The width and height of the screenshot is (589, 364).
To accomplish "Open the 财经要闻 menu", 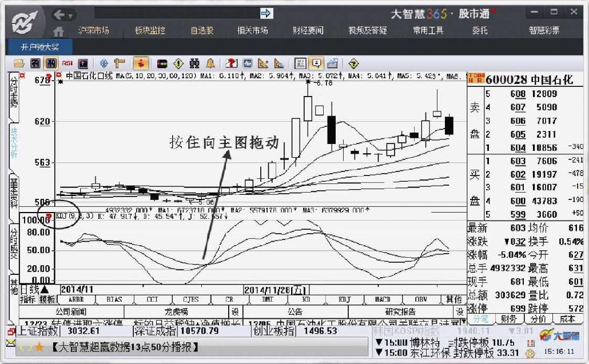I will (x=308, y=30).
